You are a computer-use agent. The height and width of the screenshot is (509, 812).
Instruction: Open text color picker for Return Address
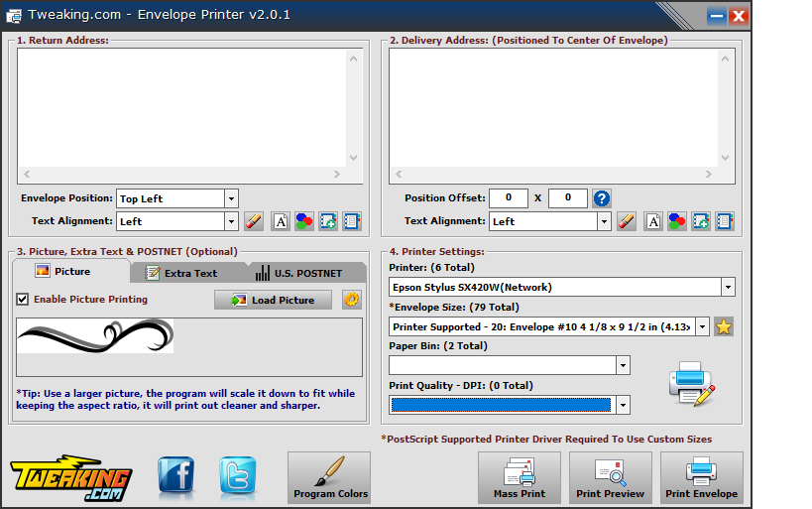304,221
